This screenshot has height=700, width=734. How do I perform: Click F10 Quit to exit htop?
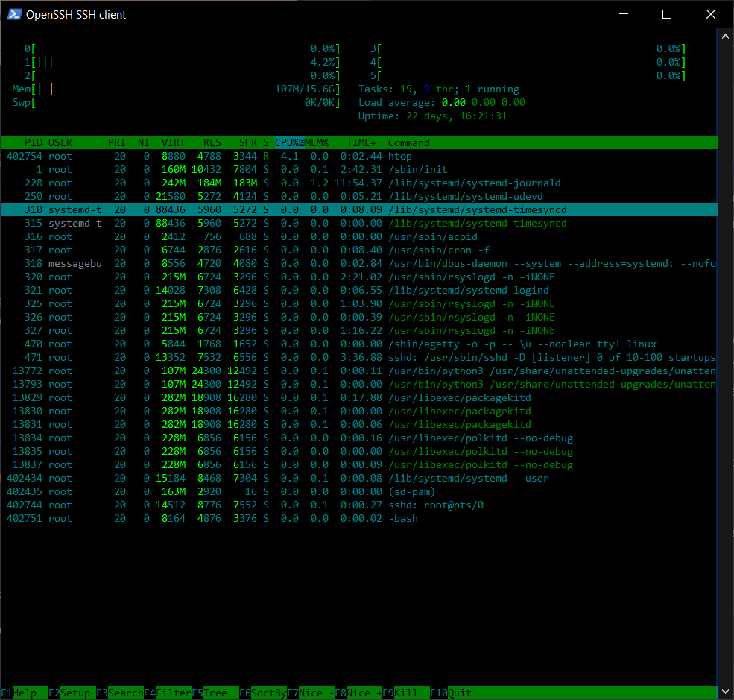[452, 693]
